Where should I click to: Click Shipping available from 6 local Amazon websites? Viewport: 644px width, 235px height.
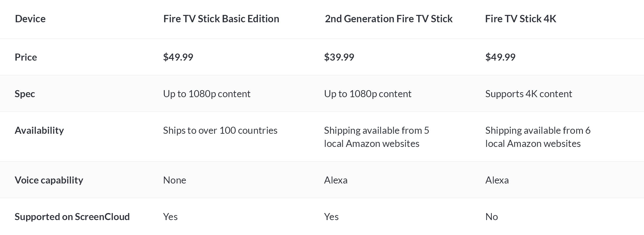click(538, 137)
